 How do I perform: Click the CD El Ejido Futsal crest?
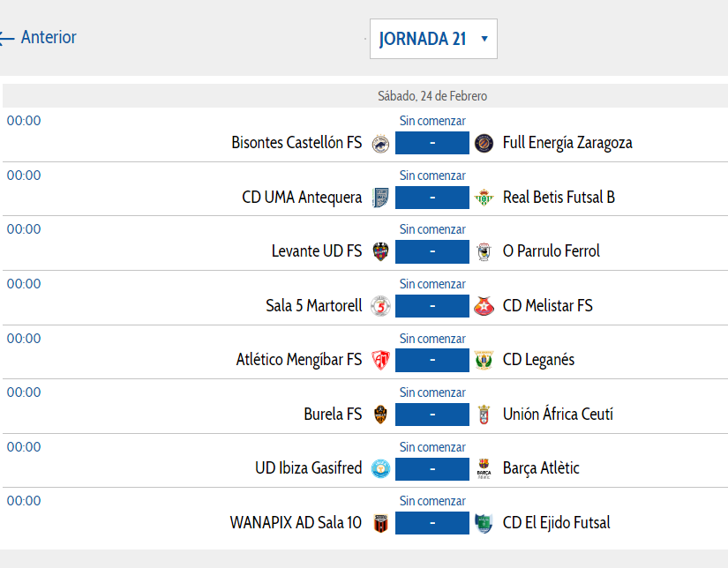[x=484, y=523]
